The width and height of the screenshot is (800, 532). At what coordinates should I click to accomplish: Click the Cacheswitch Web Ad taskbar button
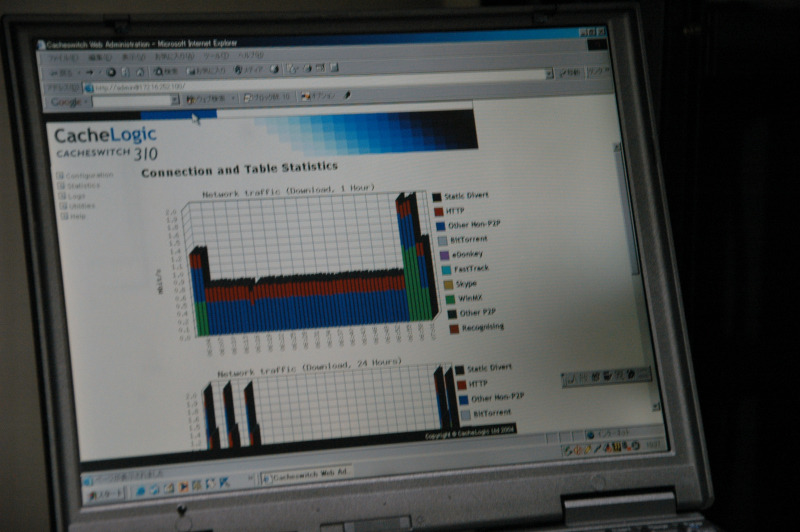click(x=306, y=474)
